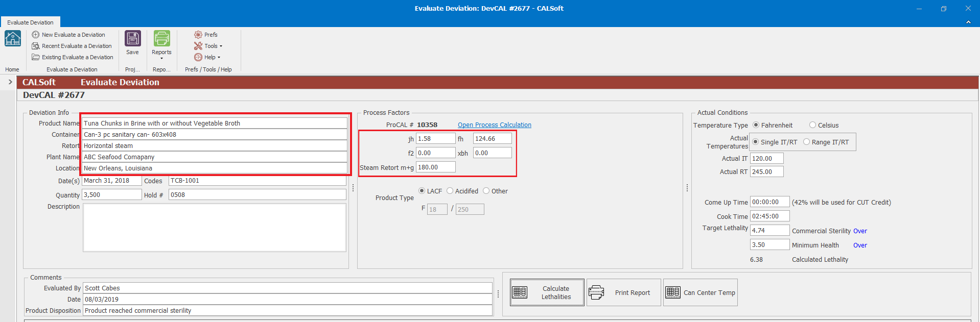Screen dimensions: 980x322
Task: Click the Over link beside Commercial Sterility
Action: point(860,231)
